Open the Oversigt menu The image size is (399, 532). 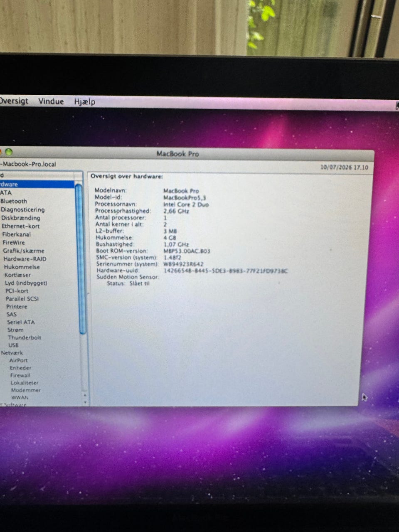coord(14,101)
